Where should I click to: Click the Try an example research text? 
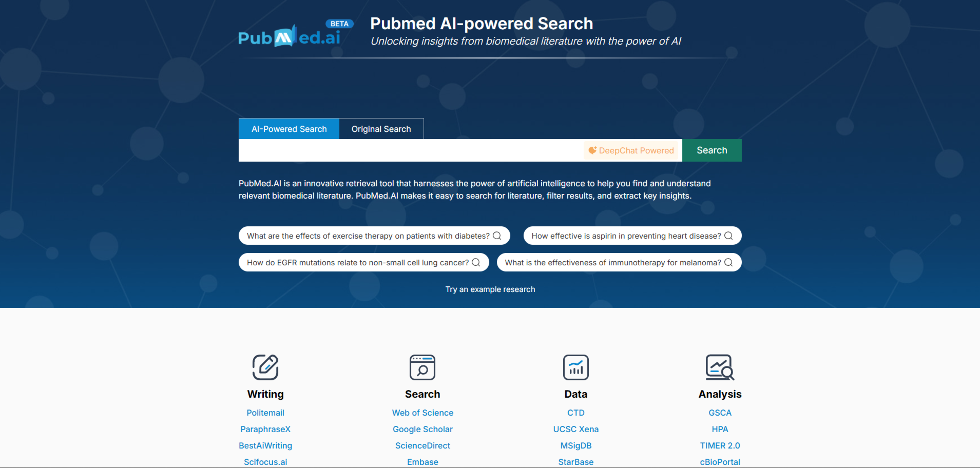tap(490, 289)
